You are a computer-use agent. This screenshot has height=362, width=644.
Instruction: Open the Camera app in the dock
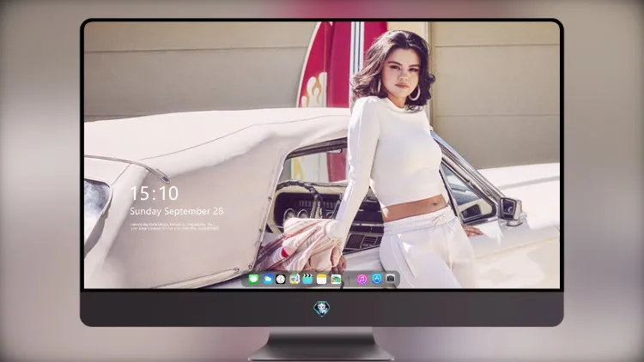(390, 279)
